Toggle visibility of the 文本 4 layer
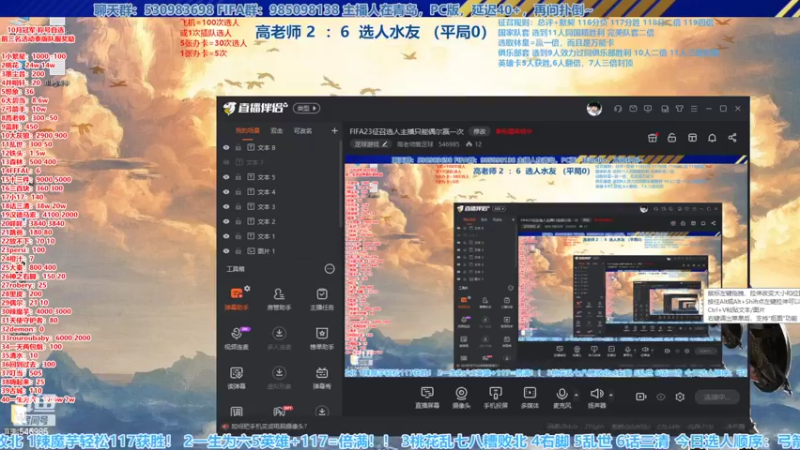Viewport: 800px width, 450px height. pyautogui.click(x=226, y=192)
